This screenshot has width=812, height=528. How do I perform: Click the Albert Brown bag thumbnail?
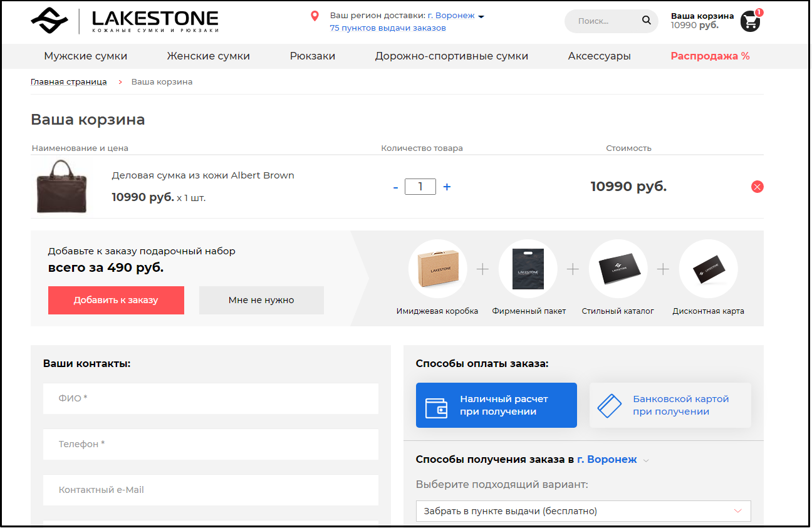(61, 187)
